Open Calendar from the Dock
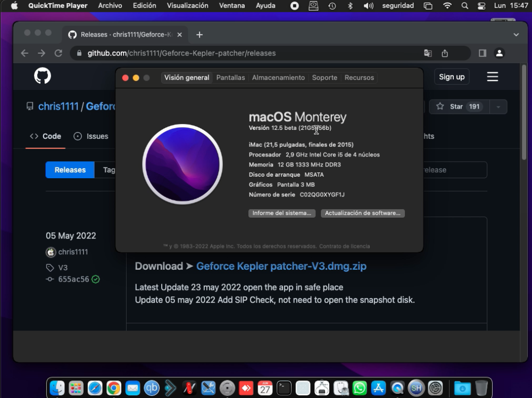This screenshot has width=532, height=398. click(x=265, y=388)
